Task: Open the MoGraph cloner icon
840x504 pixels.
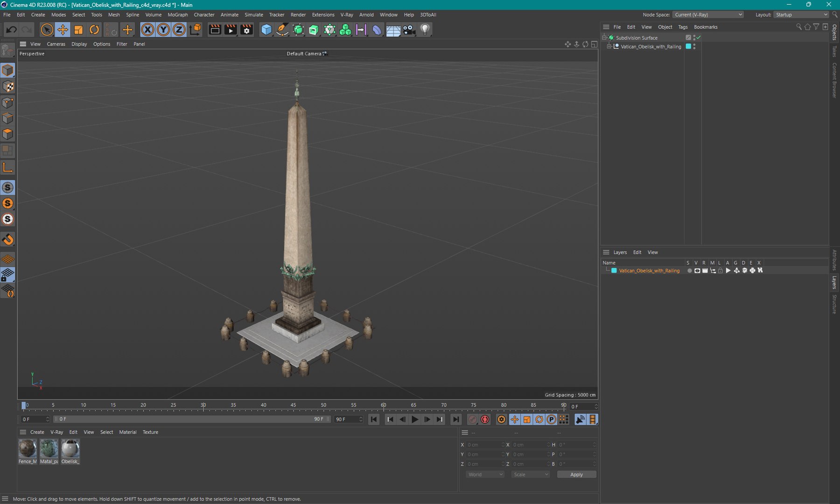Action: pos(345,30)
